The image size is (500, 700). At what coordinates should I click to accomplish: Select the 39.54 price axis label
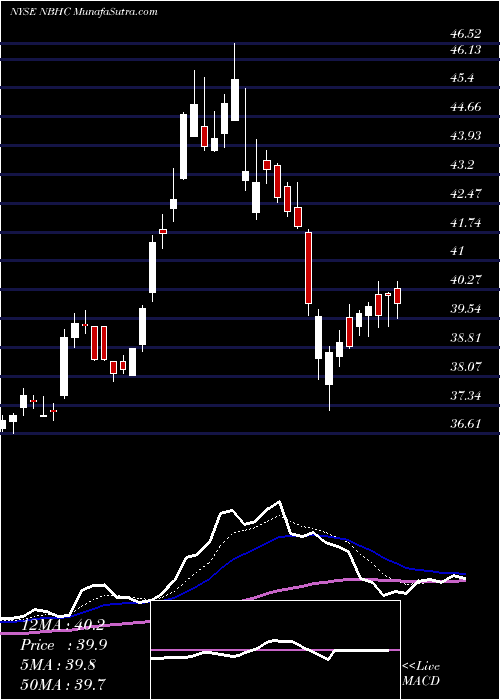(x=465, y=308)
